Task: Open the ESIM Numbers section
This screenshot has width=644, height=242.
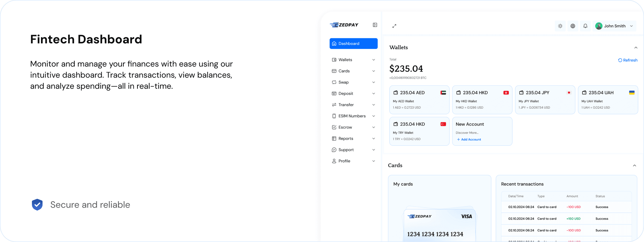Action: [351, 116]
